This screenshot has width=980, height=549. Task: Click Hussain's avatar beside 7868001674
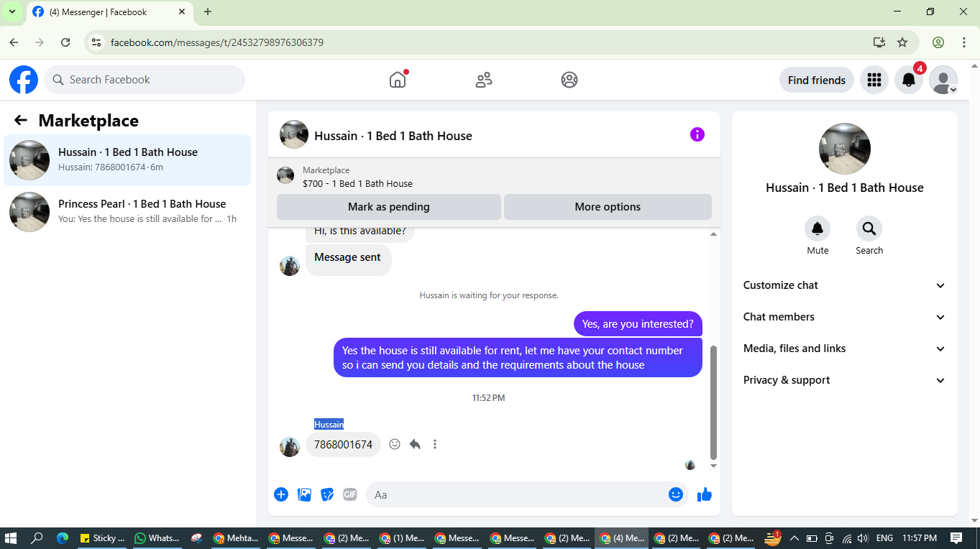(290, 447)
